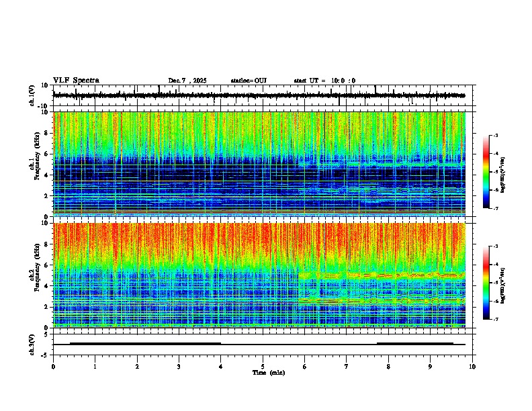This screenshot has width=532, height=411.
Task: Click the '6' tick on ch.2 frequency axis
Action: point(48,265)
